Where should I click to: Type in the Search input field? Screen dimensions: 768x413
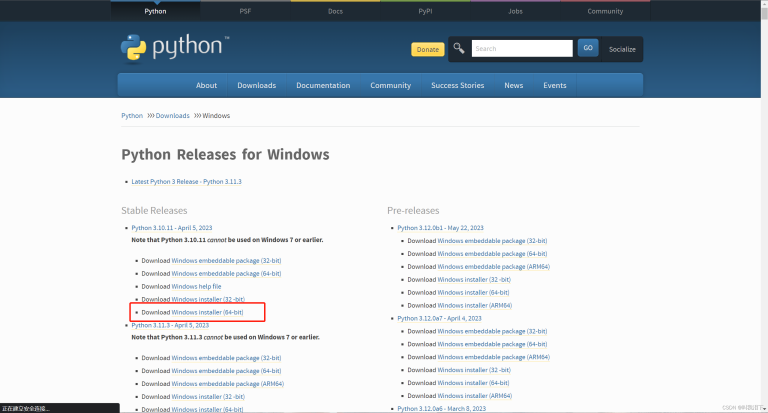pos(521,48)
